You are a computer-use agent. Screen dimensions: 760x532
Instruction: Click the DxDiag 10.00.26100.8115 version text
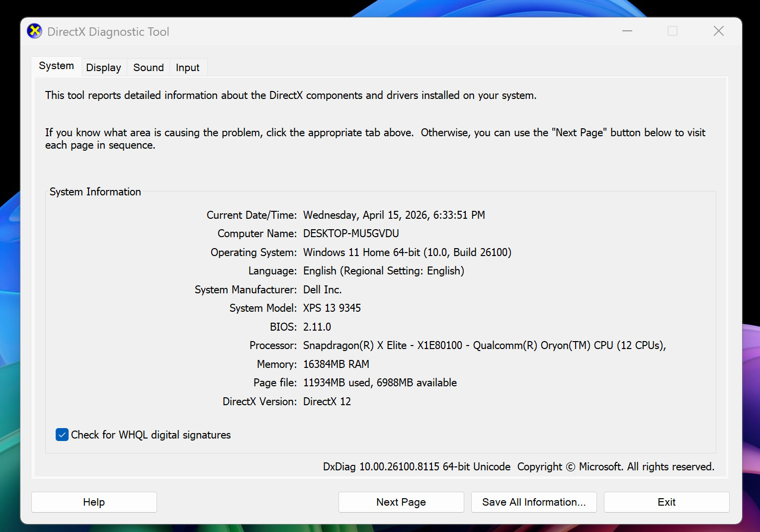[x=417, y=466]
